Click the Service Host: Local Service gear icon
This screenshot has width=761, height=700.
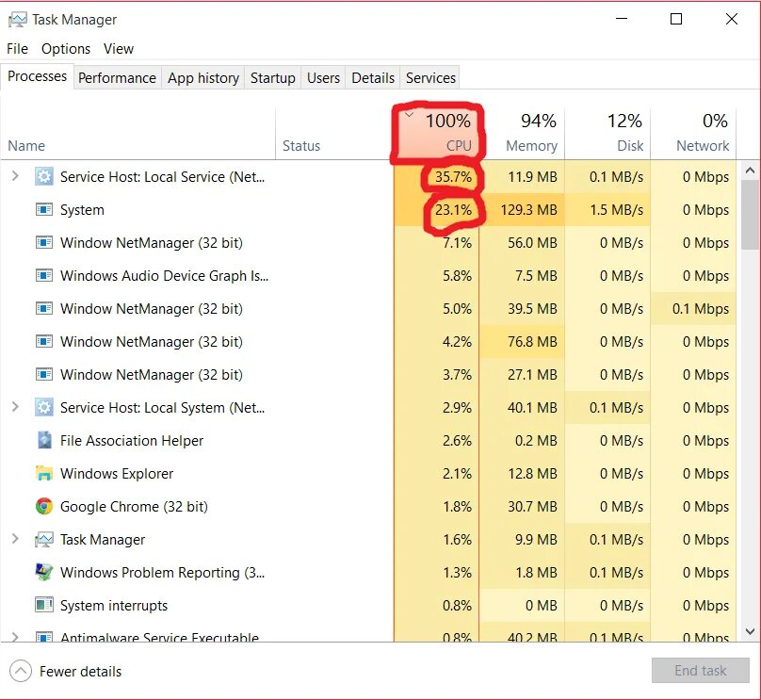tap(44, 177)
